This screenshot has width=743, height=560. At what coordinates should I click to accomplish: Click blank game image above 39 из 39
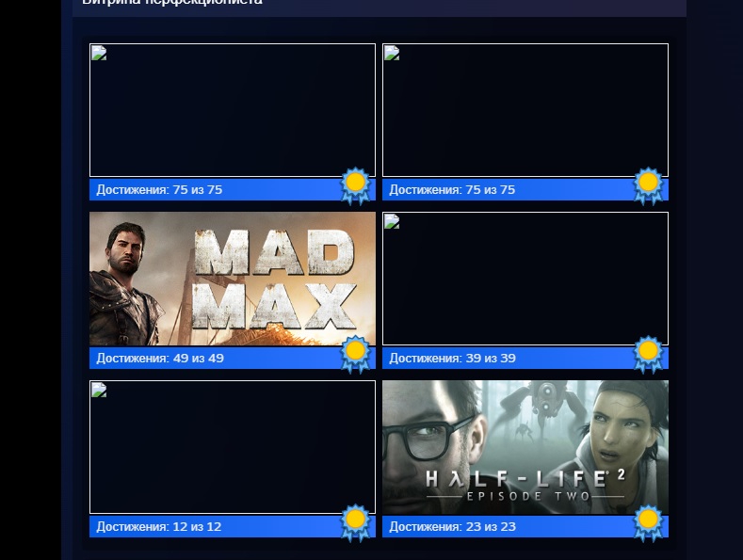coord(525,279)
